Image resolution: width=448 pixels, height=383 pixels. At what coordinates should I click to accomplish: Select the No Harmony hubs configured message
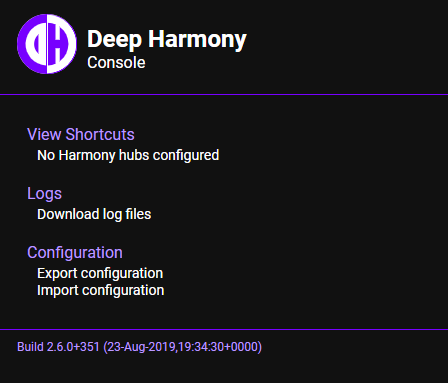(128, 155)
